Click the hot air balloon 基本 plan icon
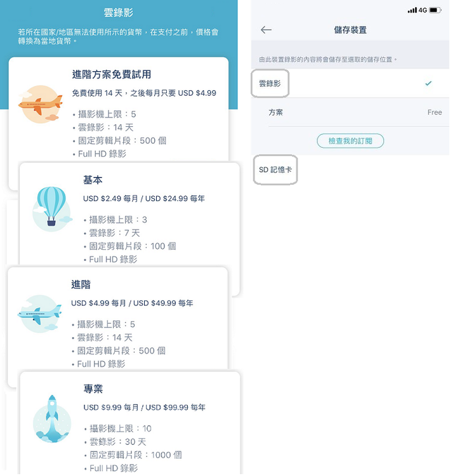 (52, 209)
